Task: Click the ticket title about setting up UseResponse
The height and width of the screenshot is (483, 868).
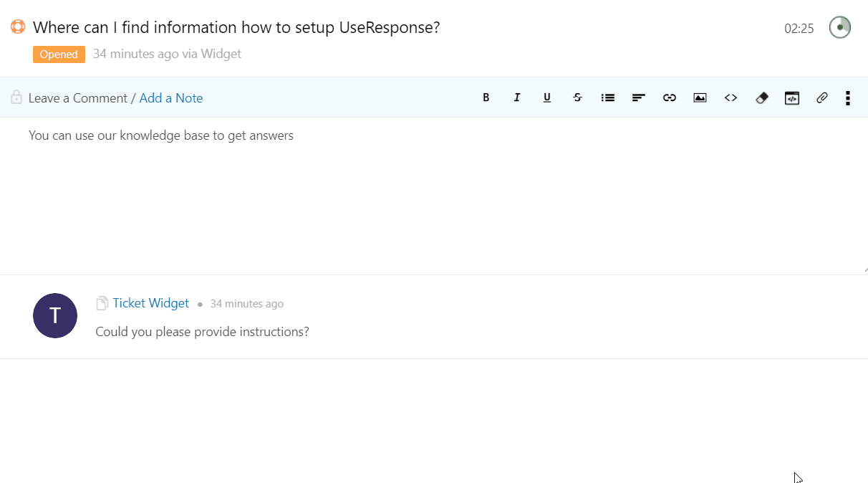Action: 236,28
